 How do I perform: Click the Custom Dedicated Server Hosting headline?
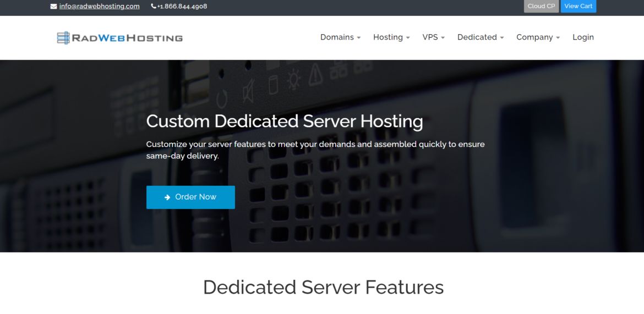[284, 122]
